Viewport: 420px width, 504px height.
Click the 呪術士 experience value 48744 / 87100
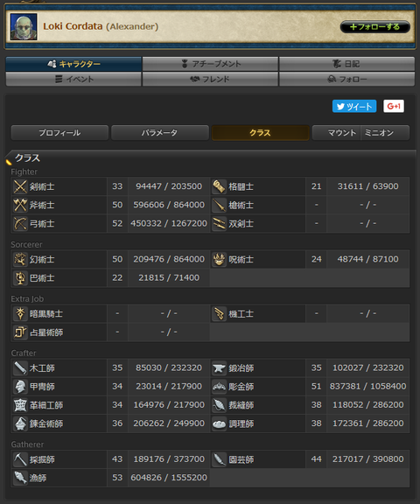click(x=368, y=259)
